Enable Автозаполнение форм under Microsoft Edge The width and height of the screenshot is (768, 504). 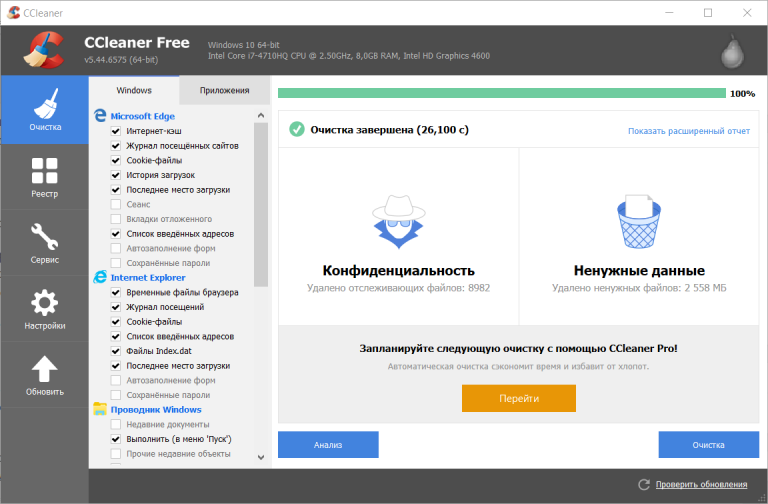(x=116, y=248)
